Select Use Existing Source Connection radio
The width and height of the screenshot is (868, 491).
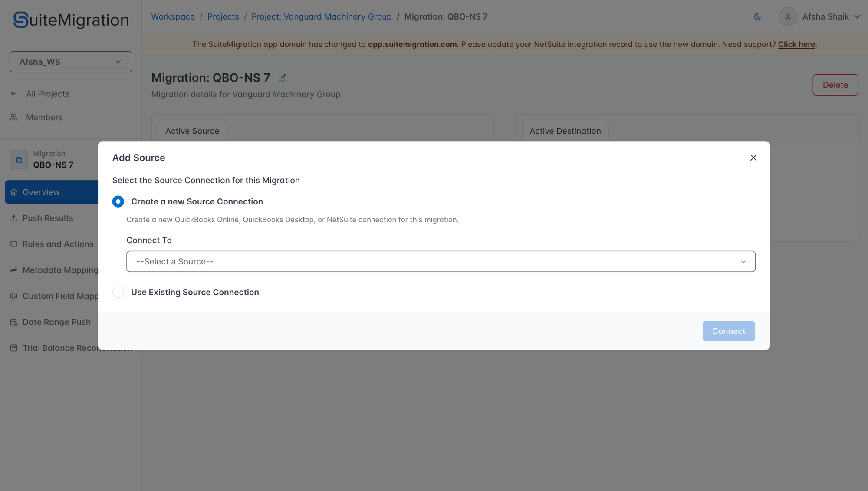pos(118,292)
